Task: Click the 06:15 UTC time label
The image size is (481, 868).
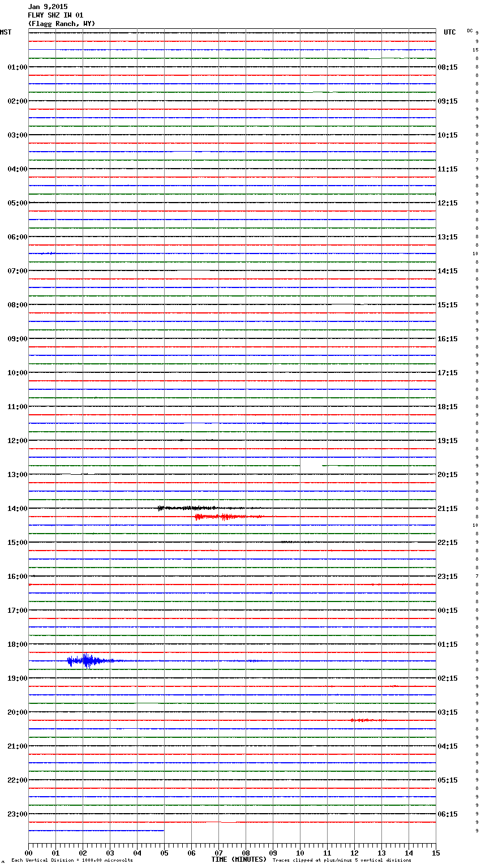Action: 448,814
